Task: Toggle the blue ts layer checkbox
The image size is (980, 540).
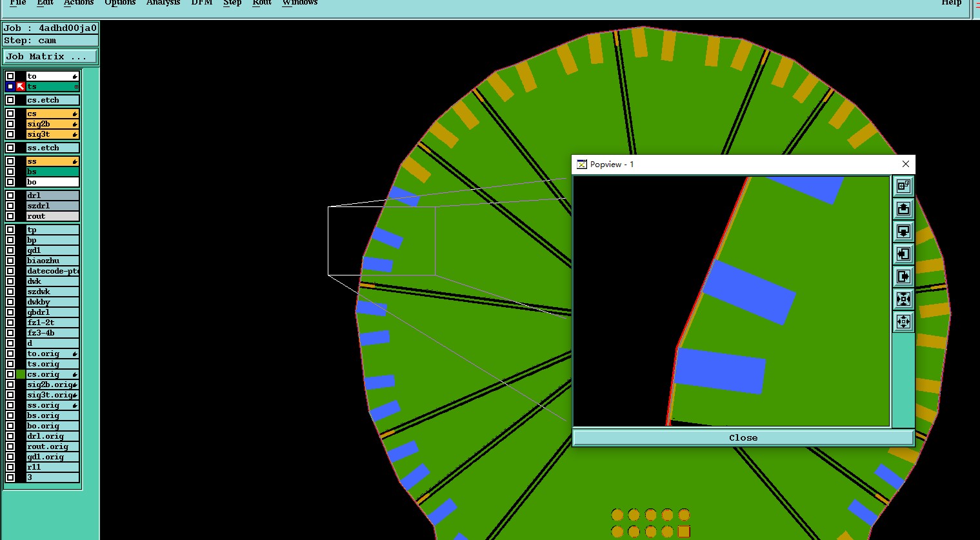Action: [10, 86]
